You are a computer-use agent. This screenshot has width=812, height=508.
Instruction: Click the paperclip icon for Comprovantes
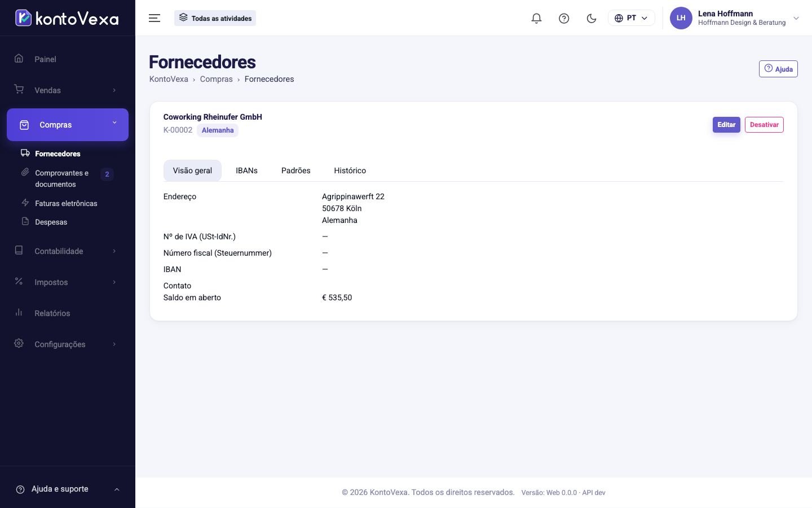coord(25,172)
